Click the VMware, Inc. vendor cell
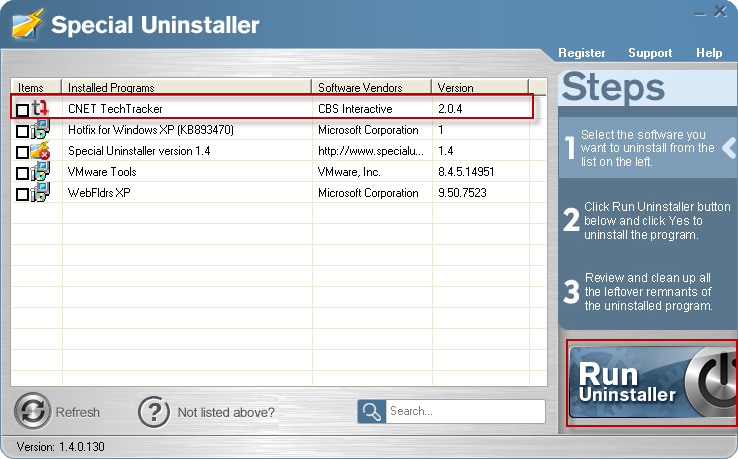 coord(349,172)
